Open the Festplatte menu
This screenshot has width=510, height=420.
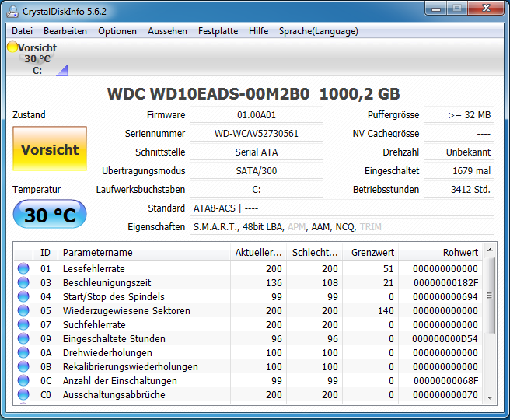click(218, 31)
